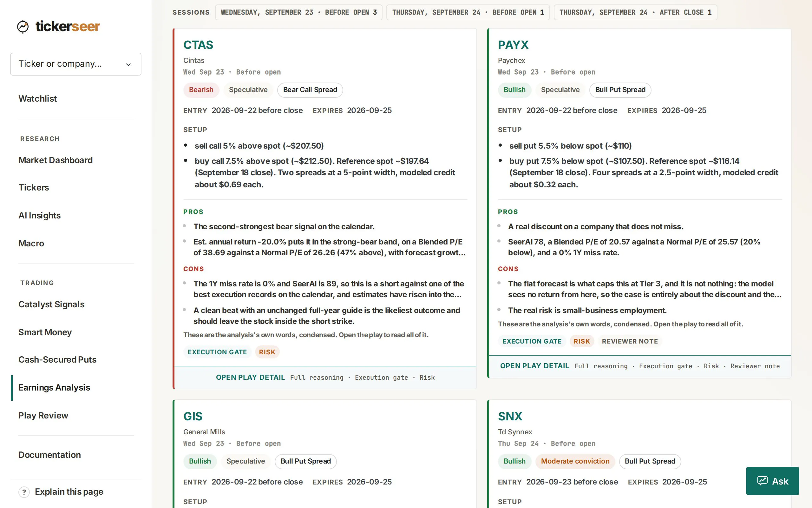812x508 pixels.
Task: Open Catalyst Signals
Action: point(51,304)
